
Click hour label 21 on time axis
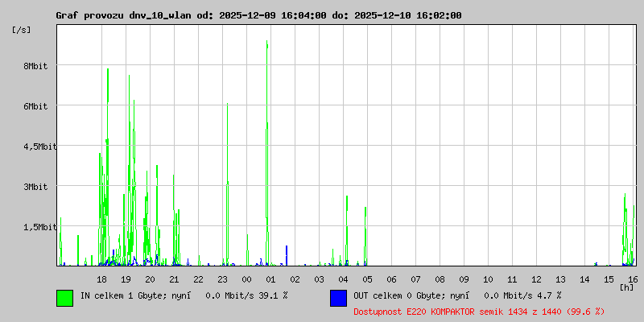tap(174, 279)
